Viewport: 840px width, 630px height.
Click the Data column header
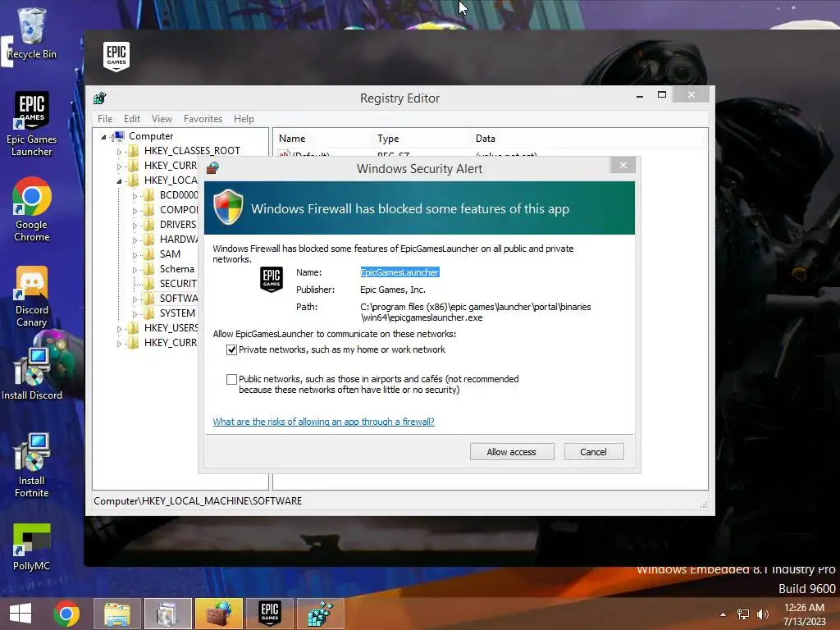(x=486, y=138)
